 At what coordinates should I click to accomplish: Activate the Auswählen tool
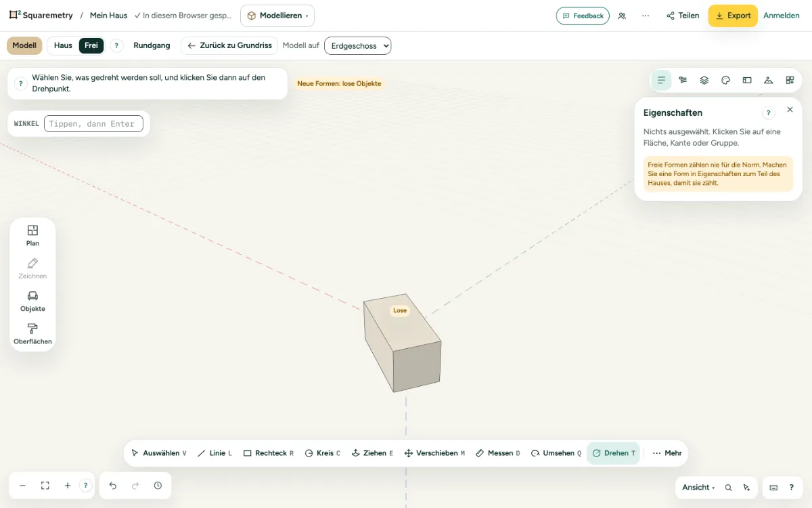click(x=159, y=453)
